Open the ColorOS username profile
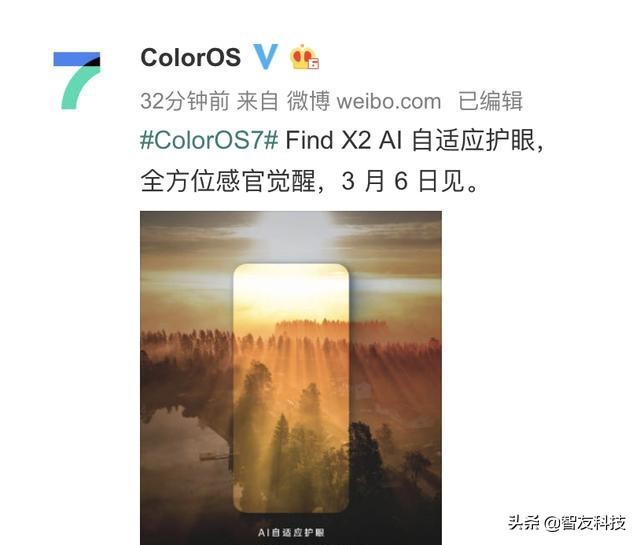640x545 pixels. tap(191, 57)
